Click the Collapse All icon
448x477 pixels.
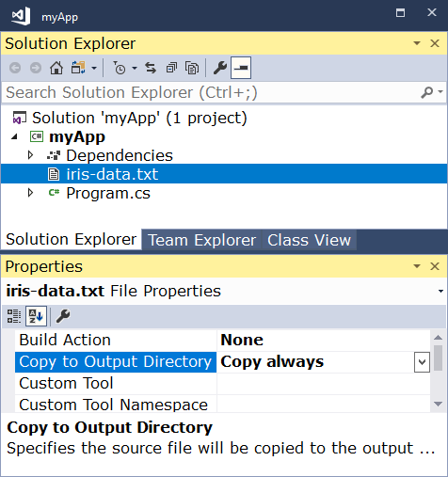click(171, 68)
